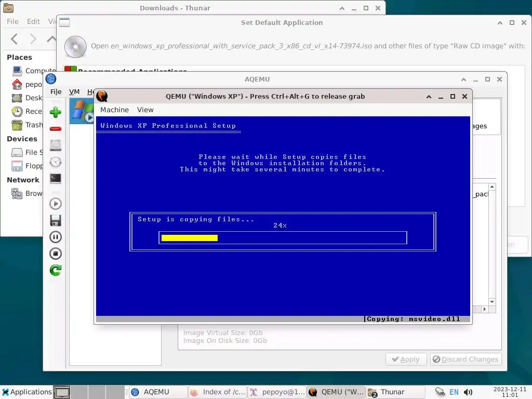
Task: Click Image On Disk Size: 0Gb text
Action: (225, 341)
